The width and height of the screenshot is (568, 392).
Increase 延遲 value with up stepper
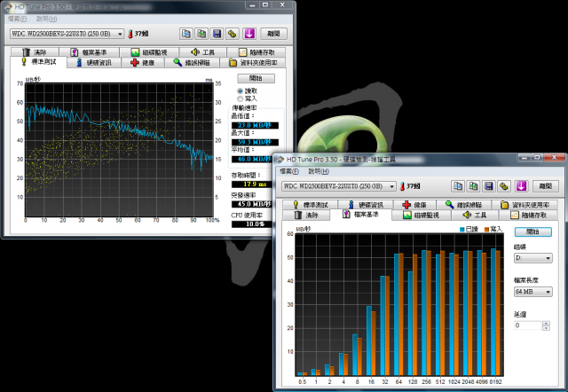click(547, 323)
